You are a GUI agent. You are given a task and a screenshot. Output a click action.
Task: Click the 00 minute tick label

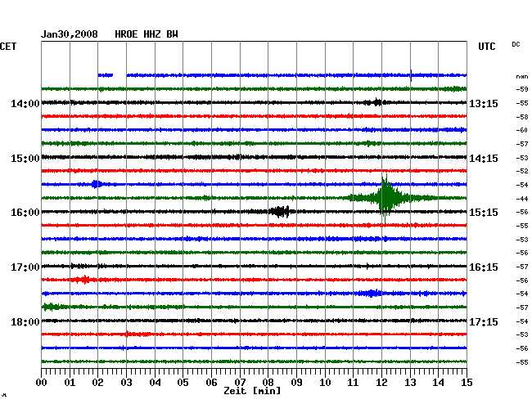[42, 383]
